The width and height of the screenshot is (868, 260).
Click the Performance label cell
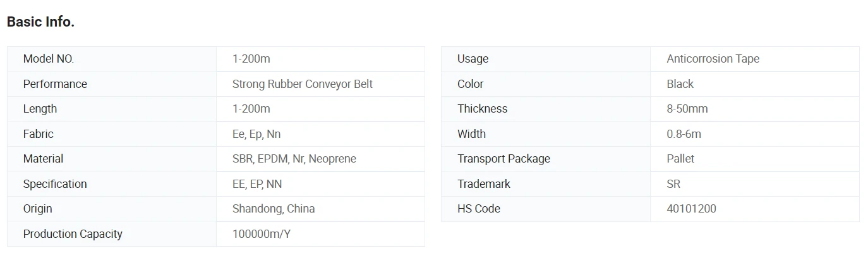[x=112, y=84]
